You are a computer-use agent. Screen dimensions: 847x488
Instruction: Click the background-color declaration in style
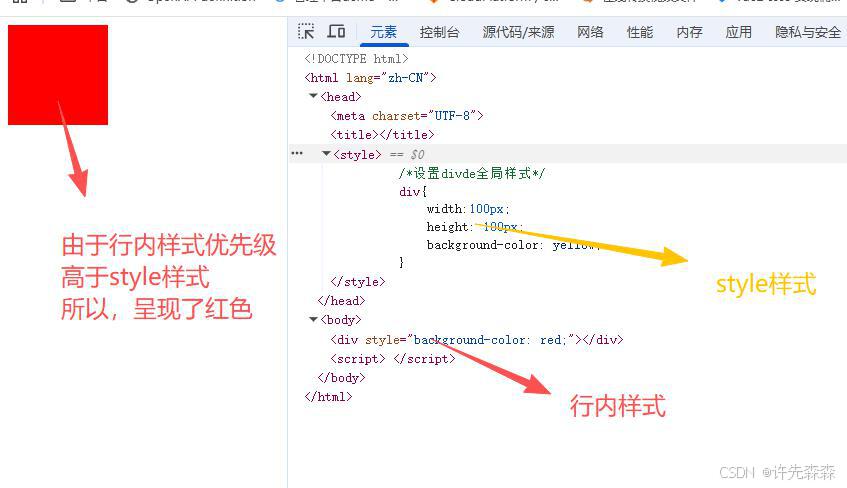pyautogui.click(x=513, y=245)
